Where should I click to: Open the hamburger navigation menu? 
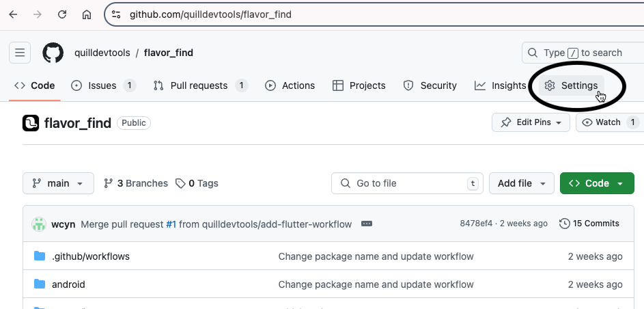click(x=20, y=53)
